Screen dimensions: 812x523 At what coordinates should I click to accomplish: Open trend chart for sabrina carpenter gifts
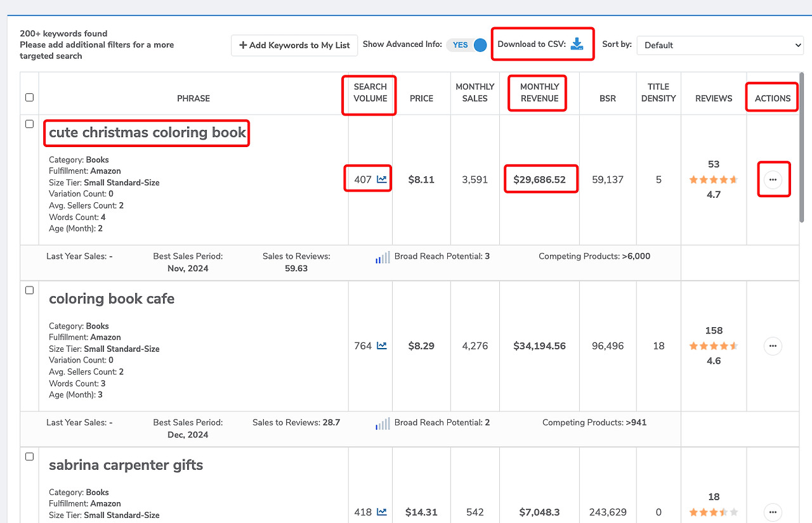click(381, 512)
